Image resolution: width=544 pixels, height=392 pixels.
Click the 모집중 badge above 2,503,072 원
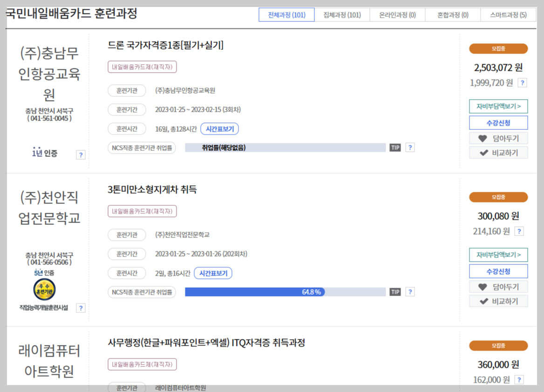498,48
